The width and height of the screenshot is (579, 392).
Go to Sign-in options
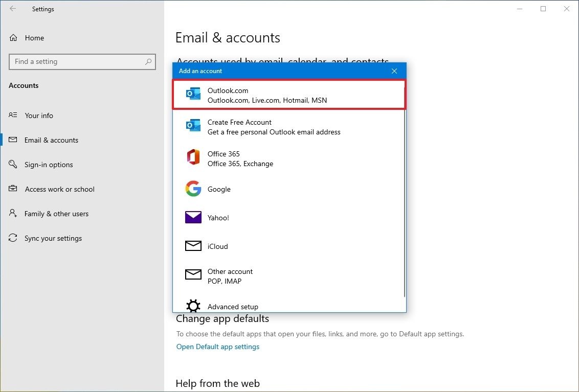[82, 164]
